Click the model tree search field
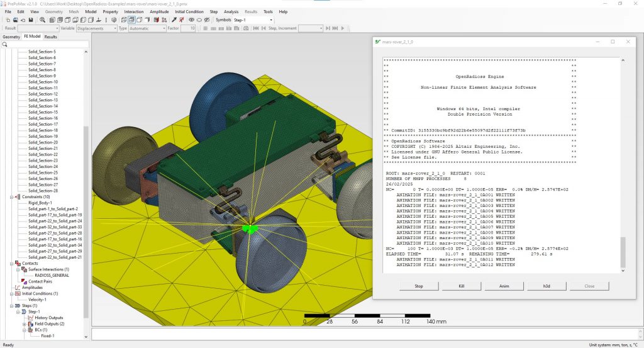This screenshot has width=644, height=348. pyautogui.click(x=45, y=45)
